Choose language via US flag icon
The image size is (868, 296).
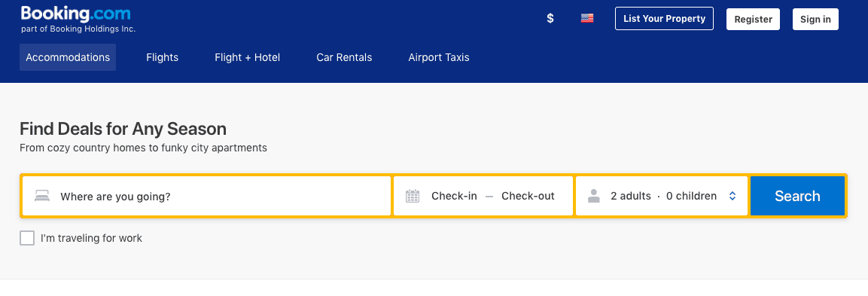tap(586, 18)
